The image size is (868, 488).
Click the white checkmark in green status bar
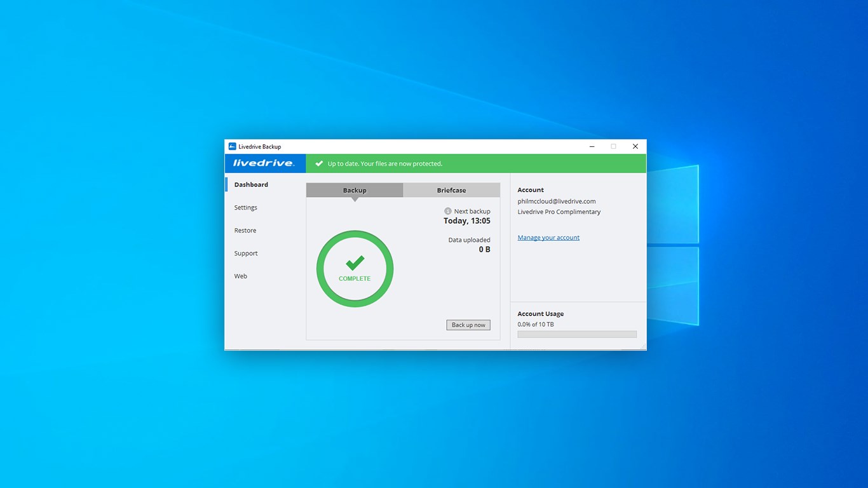coord(319,163)
